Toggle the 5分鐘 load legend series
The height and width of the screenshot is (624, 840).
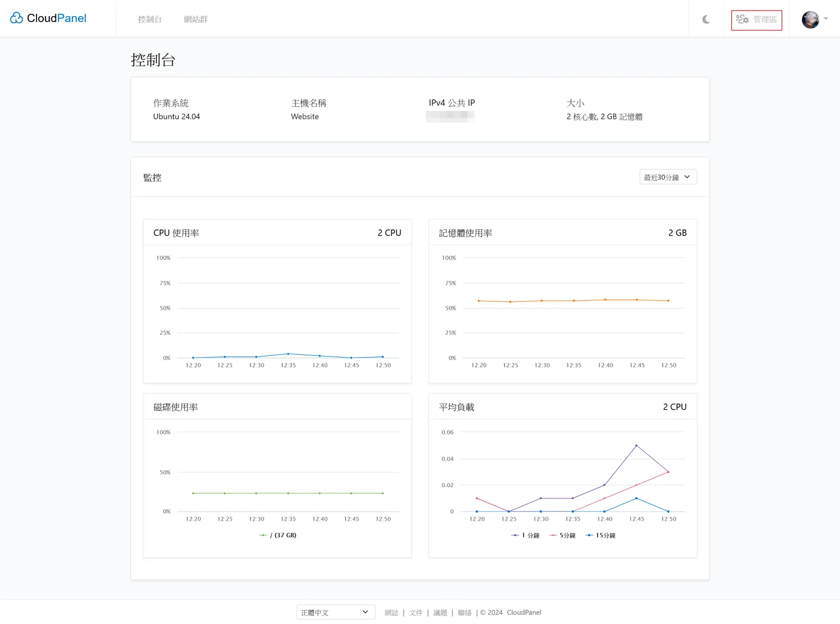562,536
